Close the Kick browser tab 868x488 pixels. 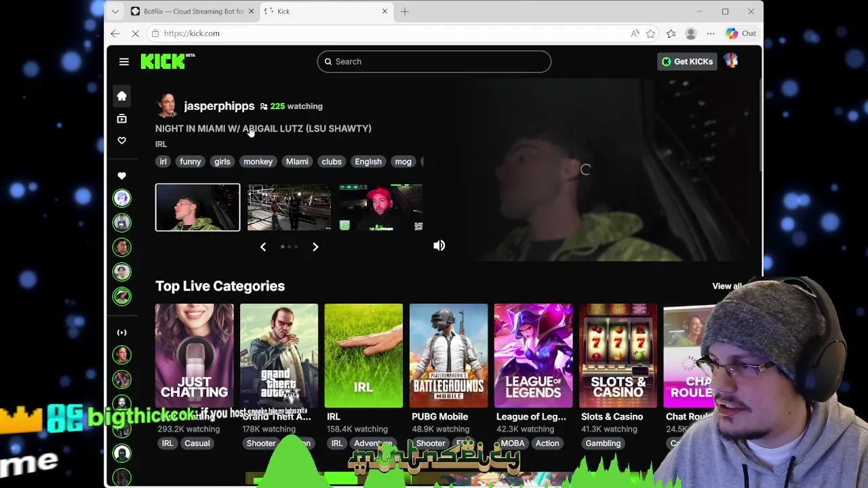pyautogui.click(x=384, y=12)
